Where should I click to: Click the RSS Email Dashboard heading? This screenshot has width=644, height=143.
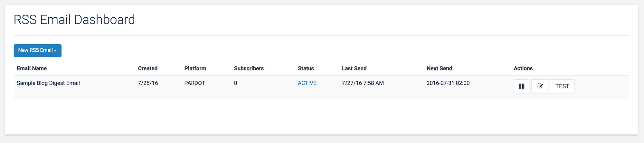(x=74, y=20)
